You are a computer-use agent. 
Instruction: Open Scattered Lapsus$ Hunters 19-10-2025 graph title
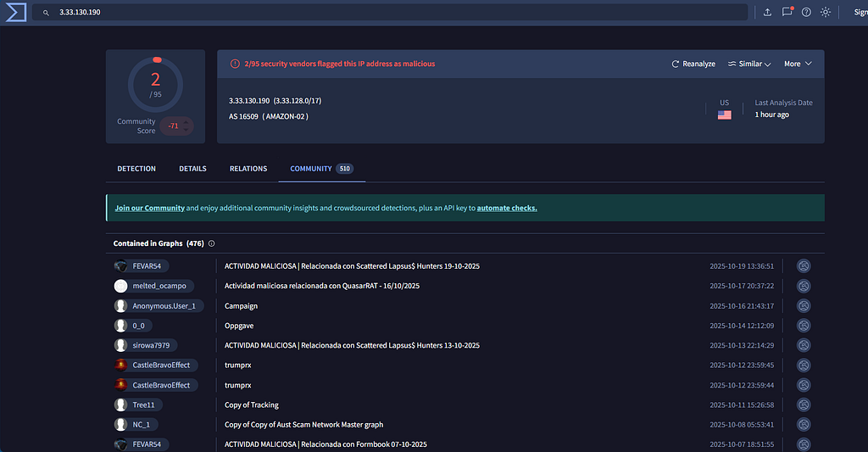coord(352,266)
